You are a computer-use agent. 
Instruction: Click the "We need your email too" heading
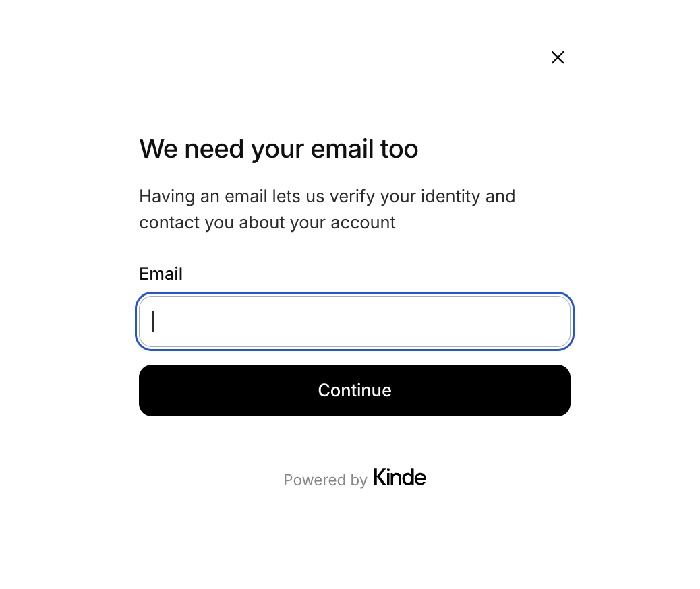[x=279, y=149]
